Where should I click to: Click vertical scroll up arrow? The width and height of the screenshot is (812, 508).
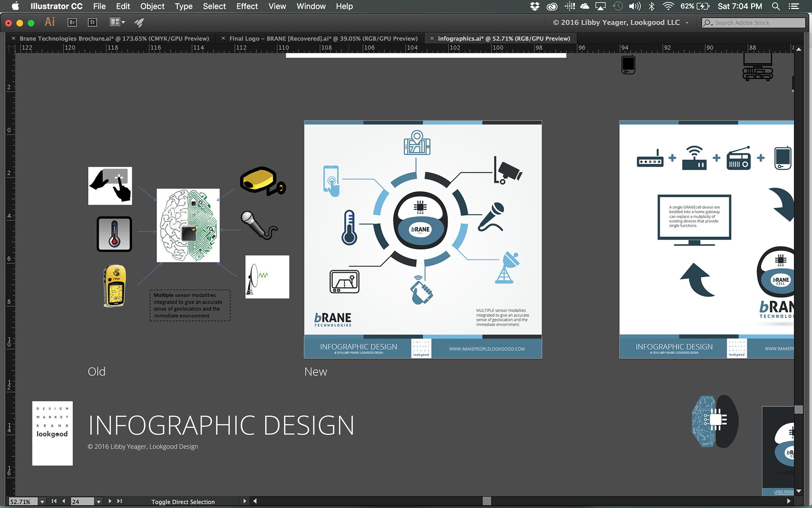pos(798,49)
